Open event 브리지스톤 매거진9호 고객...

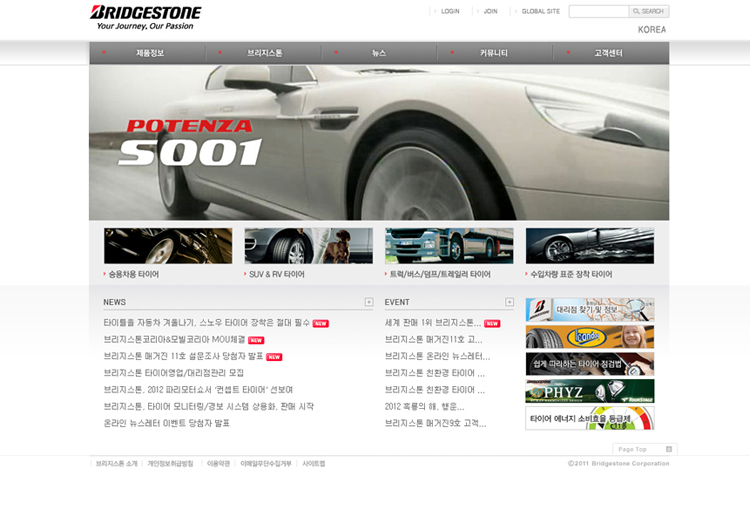pyautogui.click(x=435, y=423)
